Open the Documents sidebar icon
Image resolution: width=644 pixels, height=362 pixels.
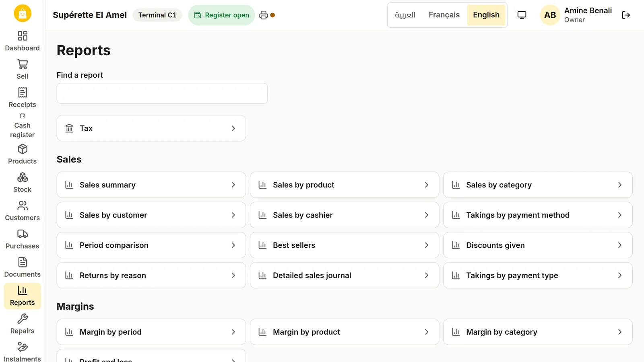pyautogui.click(x=23, y=262)
